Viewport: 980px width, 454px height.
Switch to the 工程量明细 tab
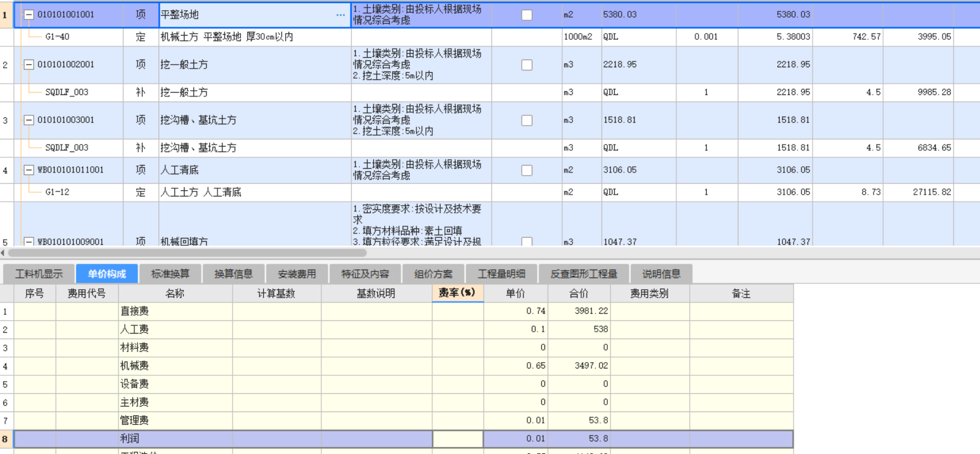[x=501, y=274]
